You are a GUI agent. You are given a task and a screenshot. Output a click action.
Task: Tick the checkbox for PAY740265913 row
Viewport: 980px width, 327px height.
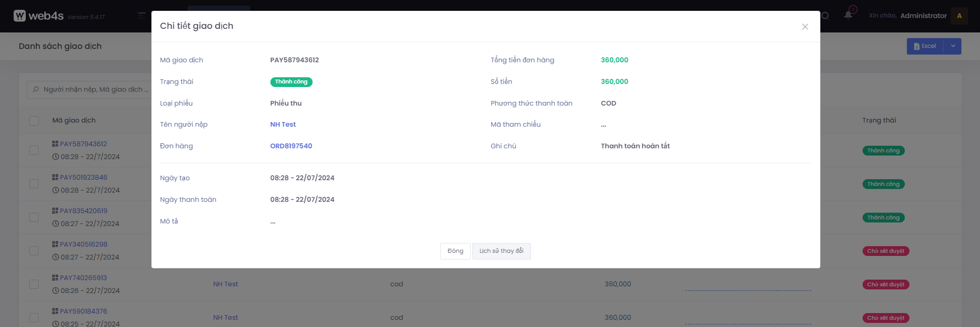(x=34, y=284)
